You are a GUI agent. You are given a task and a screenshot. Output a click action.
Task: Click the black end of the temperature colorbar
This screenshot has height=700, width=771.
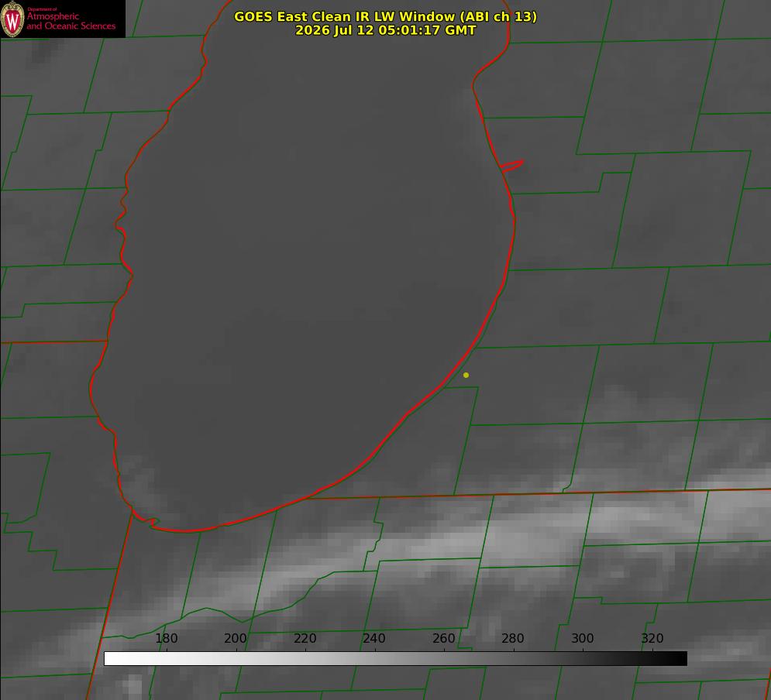click(x=680, y=659)
